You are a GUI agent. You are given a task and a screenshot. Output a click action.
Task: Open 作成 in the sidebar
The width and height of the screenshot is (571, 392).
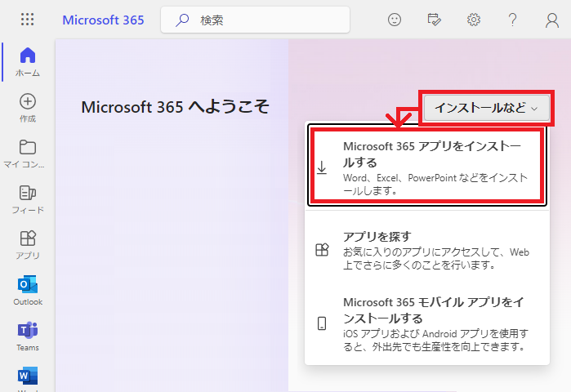tap(28, 108)
